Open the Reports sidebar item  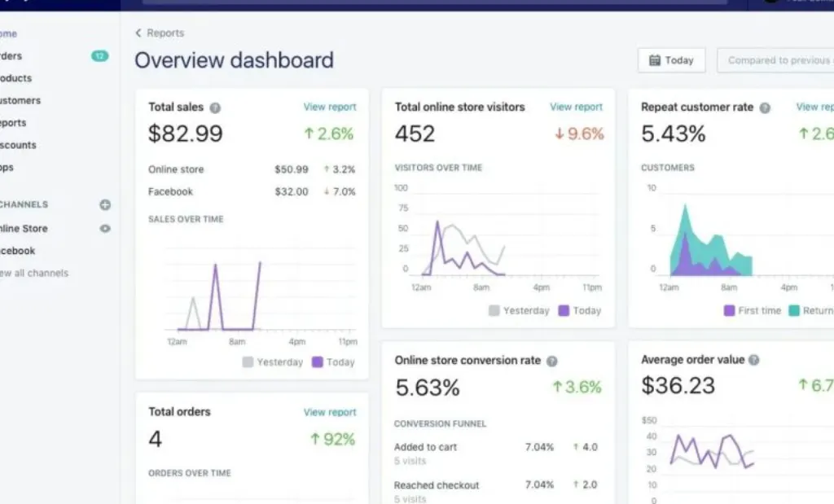(x=13, y=123)
